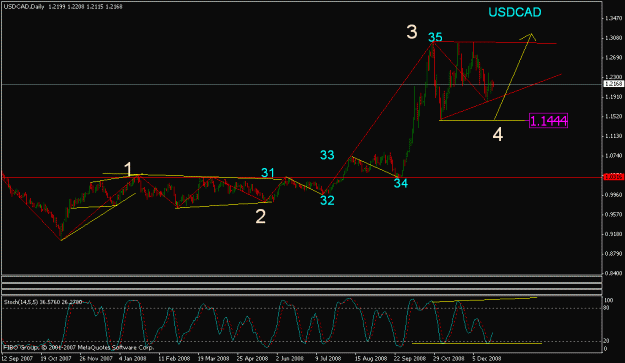Select the cyan subwave label 32
Image resolution: width=625 pixels, height=363 pixels.
[x=327, y=200]
